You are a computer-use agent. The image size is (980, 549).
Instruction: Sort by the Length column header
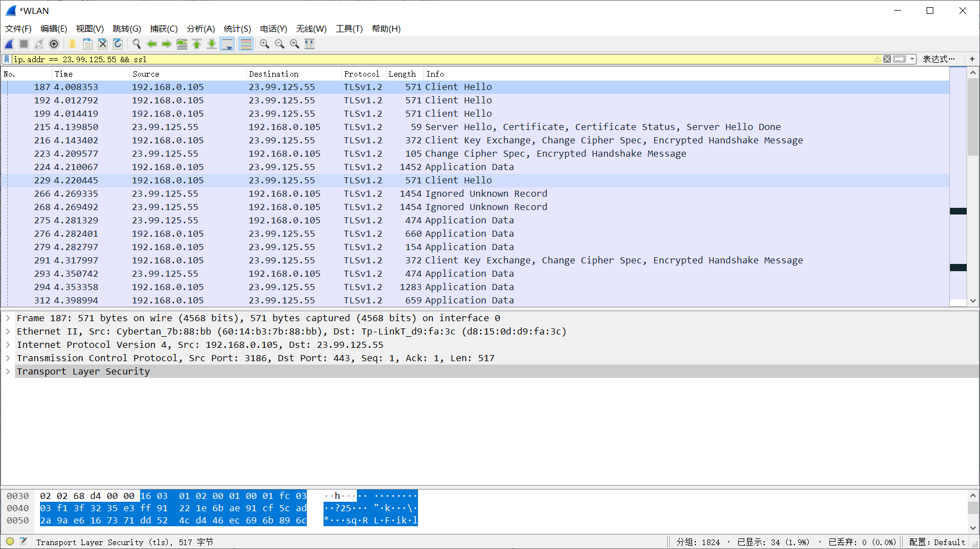click(x=405, y=74)
